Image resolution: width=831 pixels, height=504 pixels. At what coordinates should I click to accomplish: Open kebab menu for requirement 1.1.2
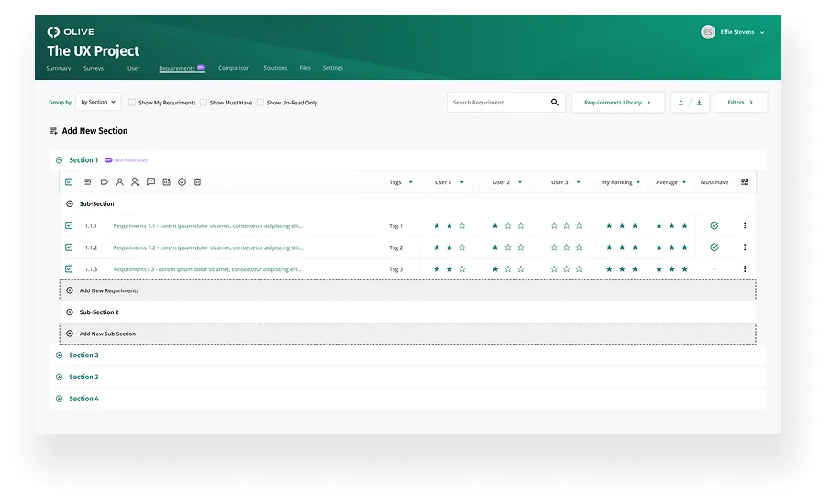click(745, 247)
